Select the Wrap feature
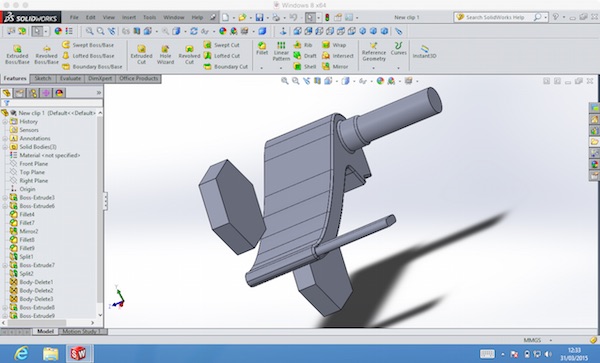600x363 pixels. [334, 45]
